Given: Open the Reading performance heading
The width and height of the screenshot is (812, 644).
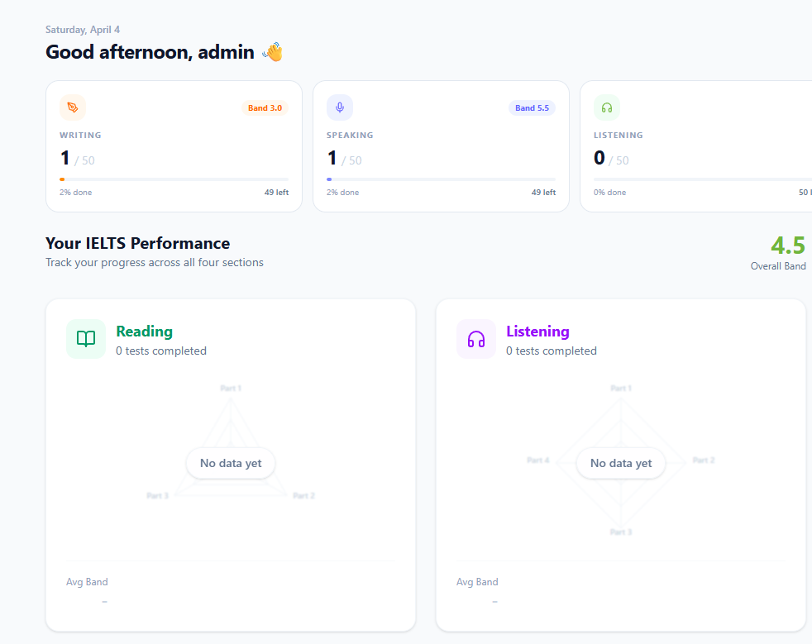Looking at the screenshot, I should pos(144,332).
